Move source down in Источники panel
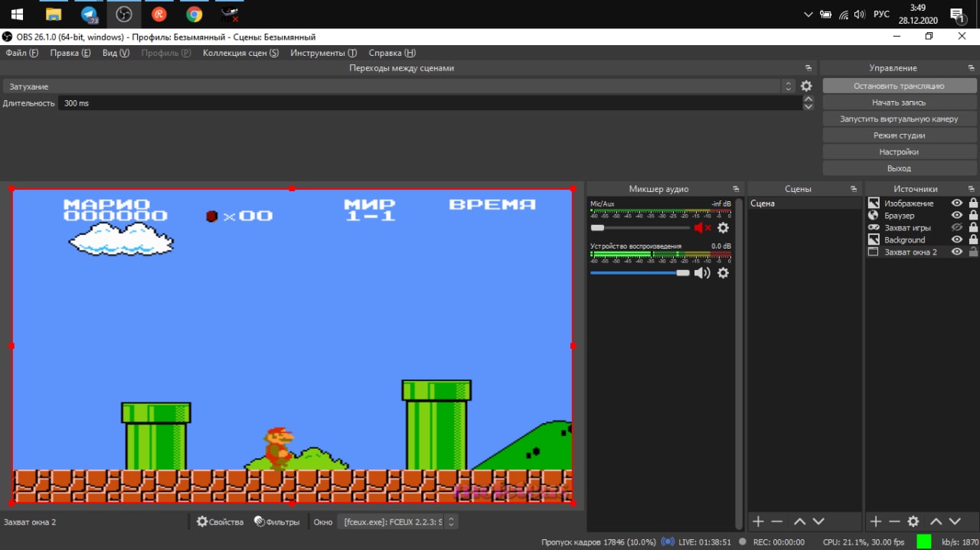 click(955, 522)
